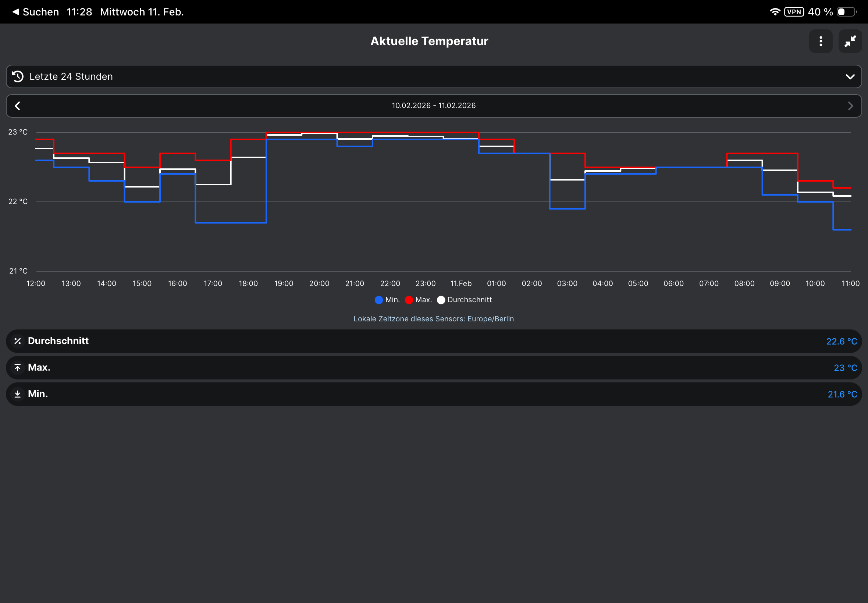
Task: Click the percent icon beside Durchschnitt
Action: (17, 341)
